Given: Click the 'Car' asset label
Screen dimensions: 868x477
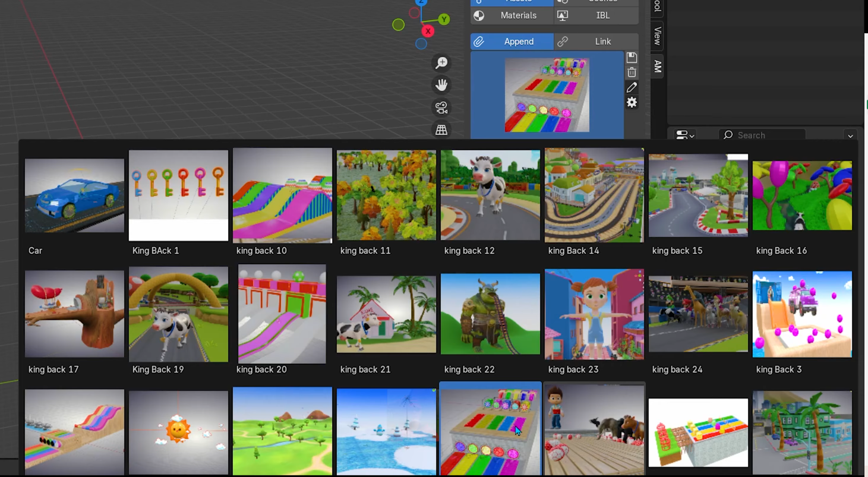Looking at the screenshot, I should pyautogui.click(x=36, y=251).
